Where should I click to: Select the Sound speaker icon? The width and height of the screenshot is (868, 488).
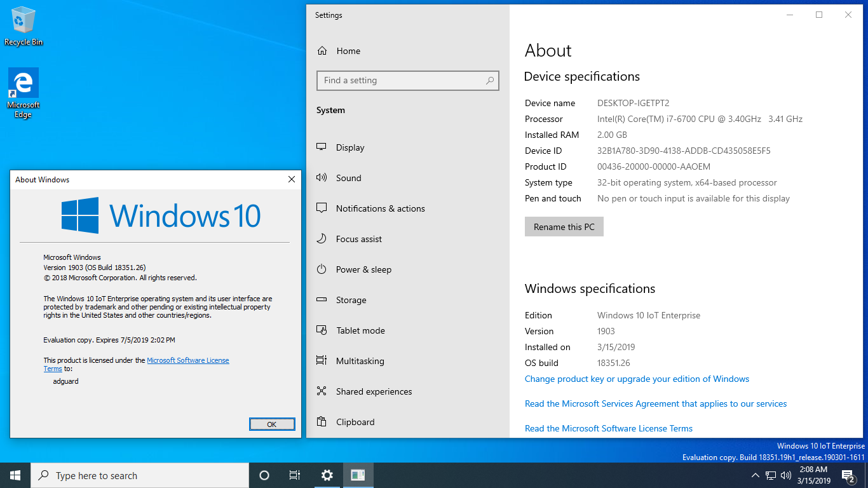tap(322, 178)
